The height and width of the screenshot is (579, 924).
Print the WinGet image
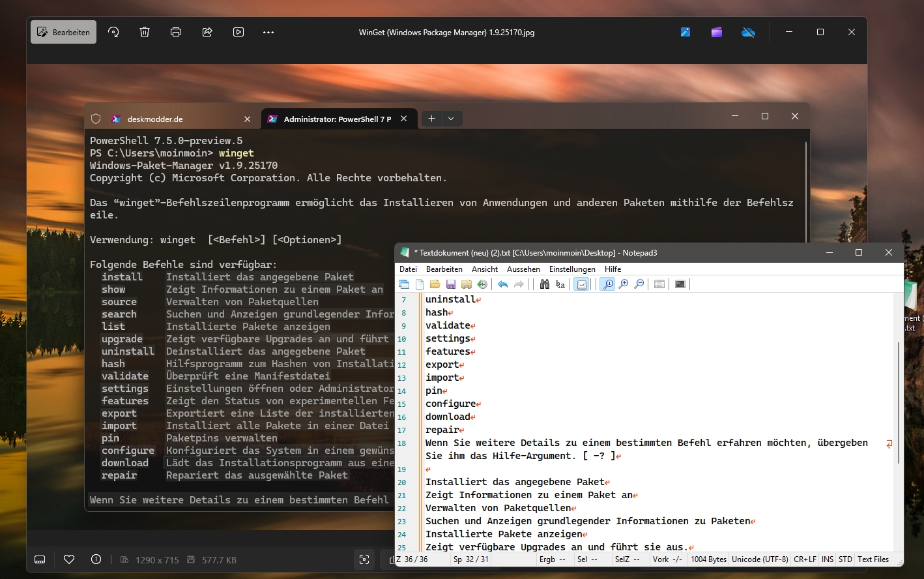pyautogui.click(x=176, y=32)
